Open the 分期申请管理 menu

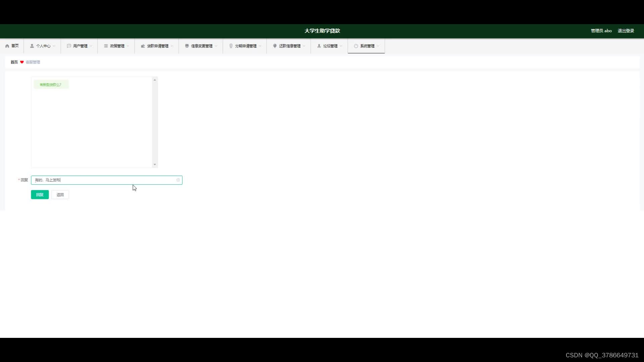245,46
